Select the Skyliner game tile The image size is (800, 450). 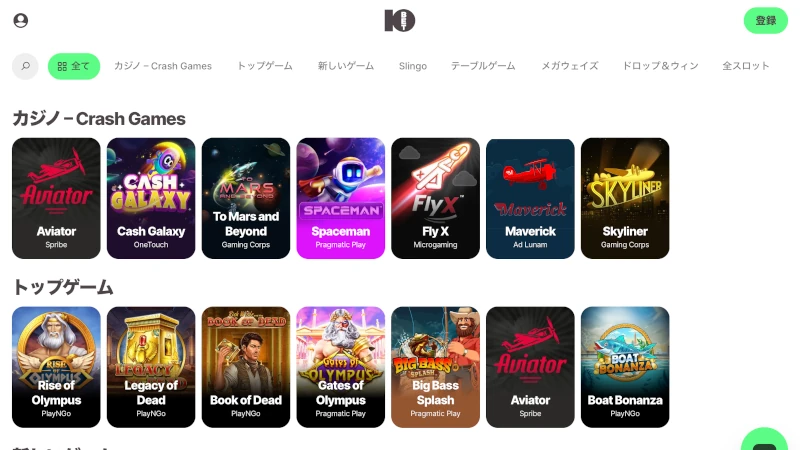tap(625, 198)
